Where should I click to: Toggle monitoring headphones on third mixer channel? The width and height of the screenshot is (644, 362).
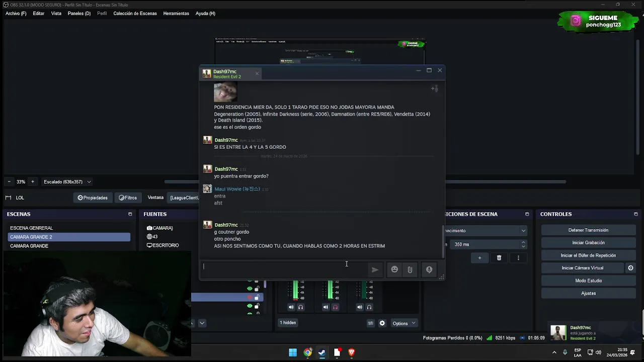369,307
